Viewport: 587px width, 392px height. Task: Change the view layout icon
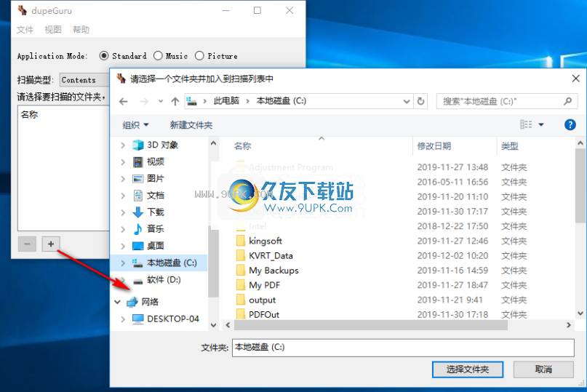(526, 124)
